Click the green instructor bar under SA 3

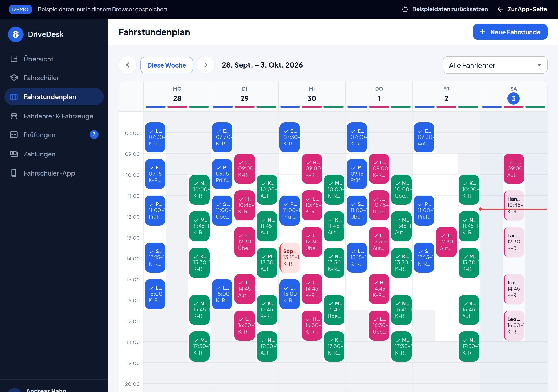pos(535,107)
